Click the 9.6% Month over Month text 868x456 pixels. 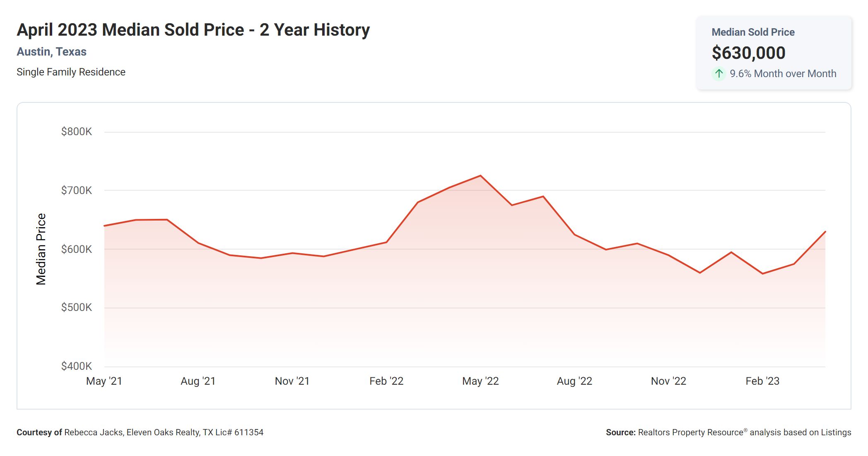[783, 74]
